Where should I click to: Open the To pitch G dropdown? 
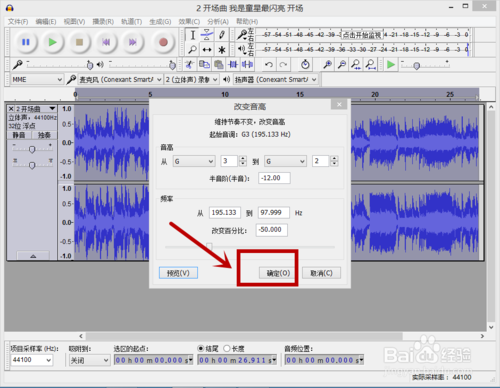285,161
